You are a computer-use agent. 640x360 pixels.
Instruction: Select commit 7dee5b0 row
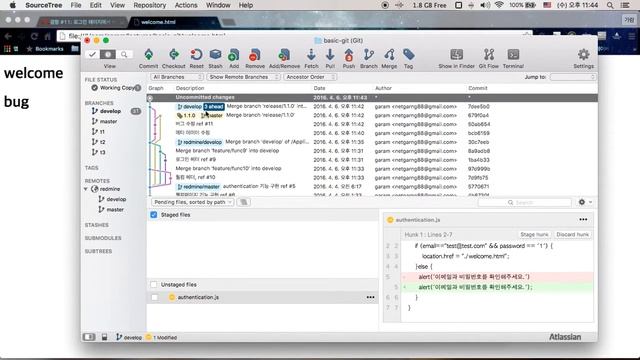pos(372,107)
